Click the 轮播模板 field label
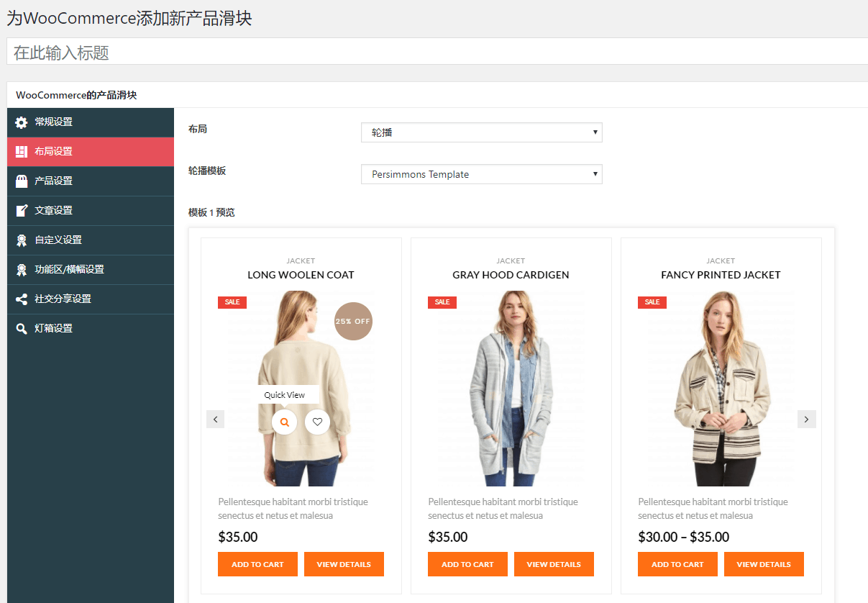Screen dimensions: 868x603 (x=207, y=171)
